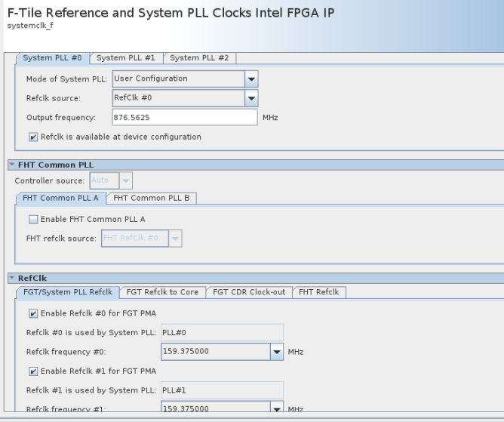This screenshot has height=422, width=504.
Task: Select the FHT Common PLL A tab
Action: [x=60, y=198]
